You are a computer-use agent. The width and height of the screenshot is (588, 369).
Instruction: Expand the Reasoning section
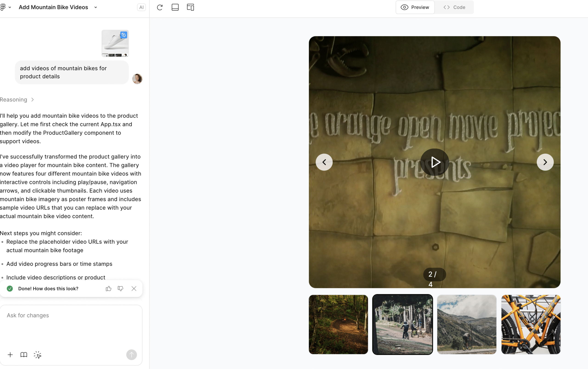(x=17, y=100)
